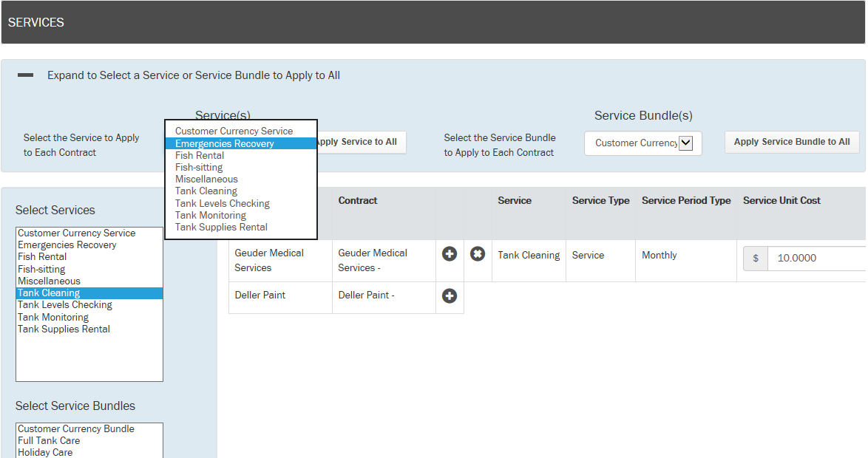
Task: Select Miscellaneous from the dropdown list
Action: pos(206,180)
